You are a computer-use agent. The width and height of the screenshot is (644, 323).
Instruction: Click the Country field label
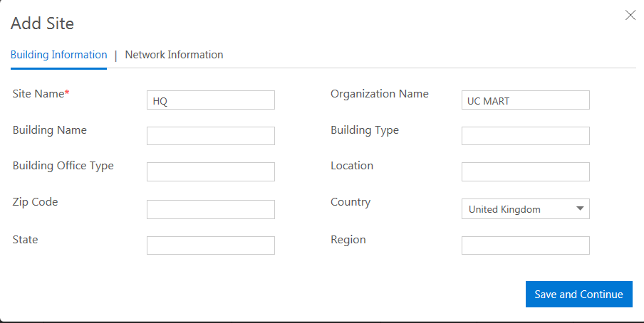click(x=350, y=202)
